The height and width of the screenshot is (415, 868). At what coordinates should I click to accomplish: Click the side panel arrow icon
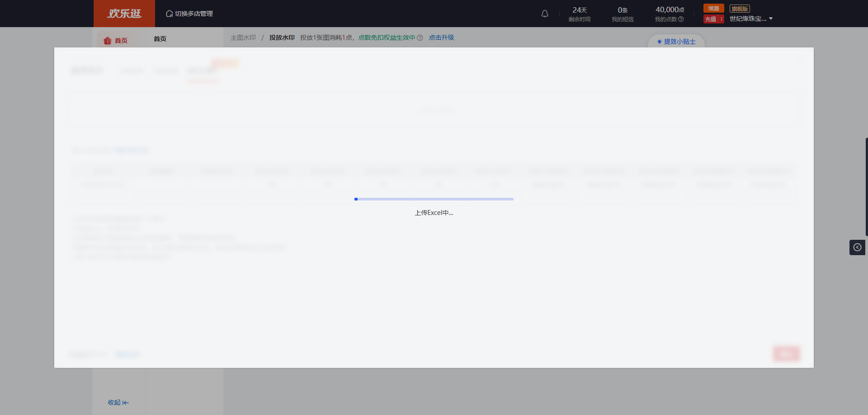pos(857,247)
